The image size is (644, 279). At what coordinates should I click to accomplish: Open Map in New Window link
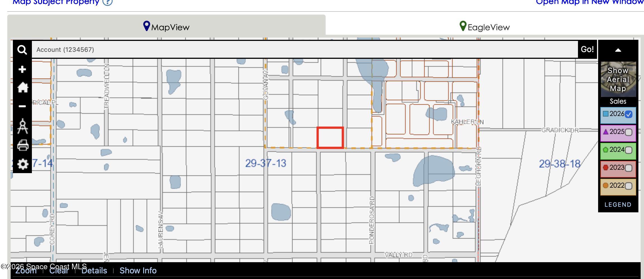[590, 2]
